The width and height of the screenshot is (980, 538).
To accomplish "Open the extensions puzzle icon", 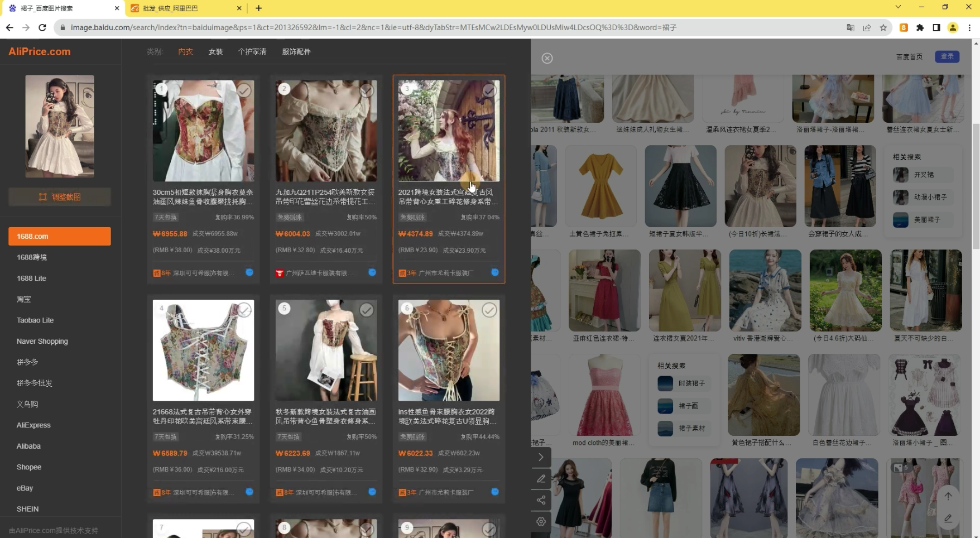I will coord(920,27).
